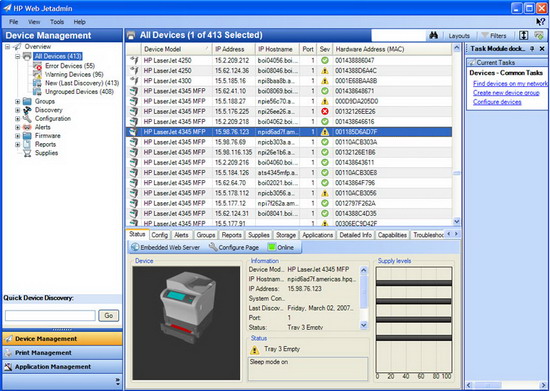
Task: Open the Layouts toolbar option
Action: tap(459, 36)
